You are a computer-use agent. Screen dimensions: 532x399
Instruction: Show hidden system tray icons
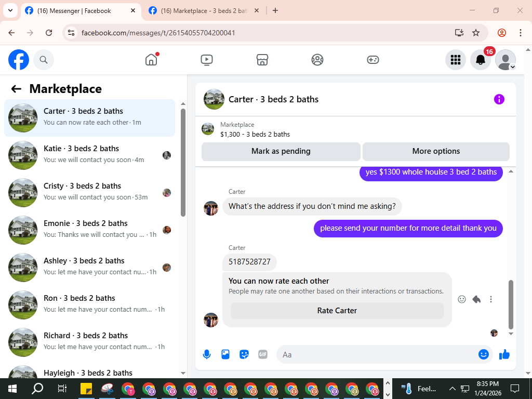(x=452, y=389)
